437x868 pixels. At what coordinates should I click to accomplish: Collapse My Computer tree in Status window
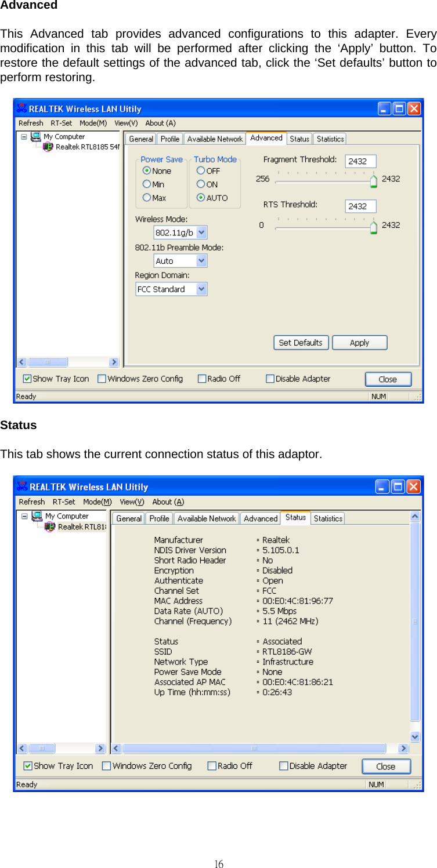click(24, 516)
